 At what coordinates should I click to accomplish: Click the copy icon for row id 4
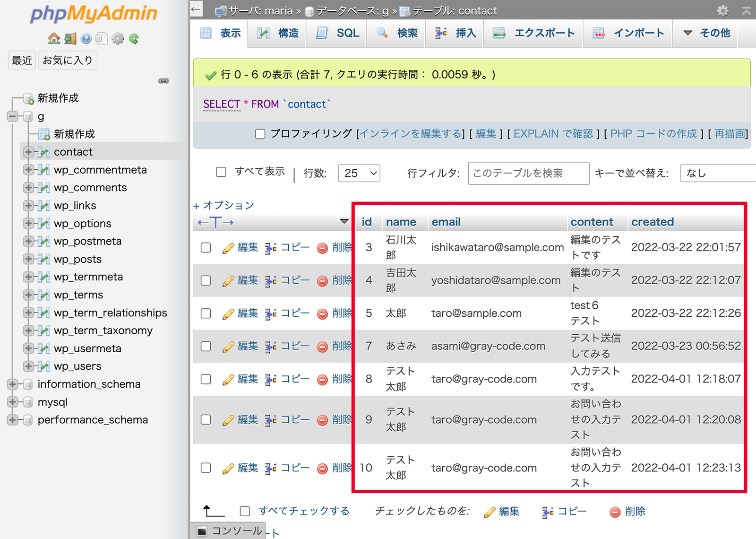(271, 281)
